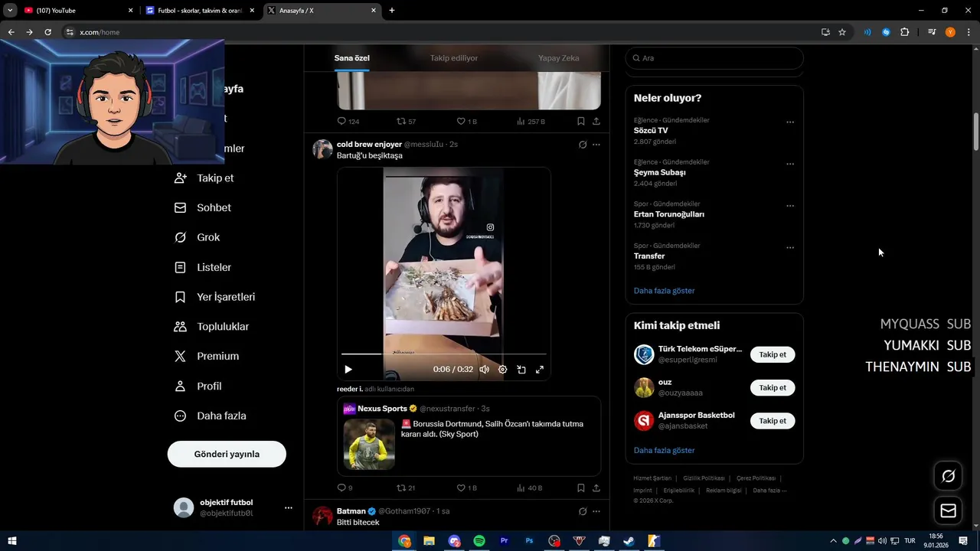Repost the post with 21 reposts

click(407, 488)
